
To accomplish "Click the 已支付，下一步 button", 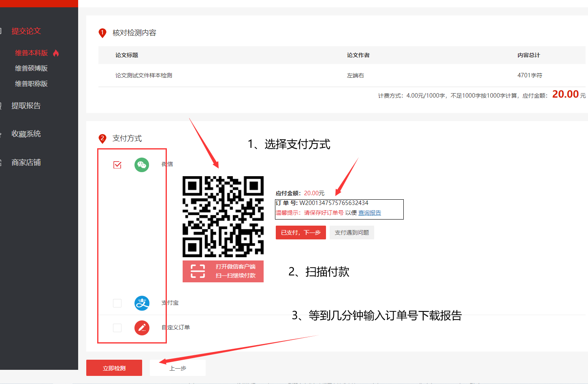I will pyautogui.click(x=301, y=233).
